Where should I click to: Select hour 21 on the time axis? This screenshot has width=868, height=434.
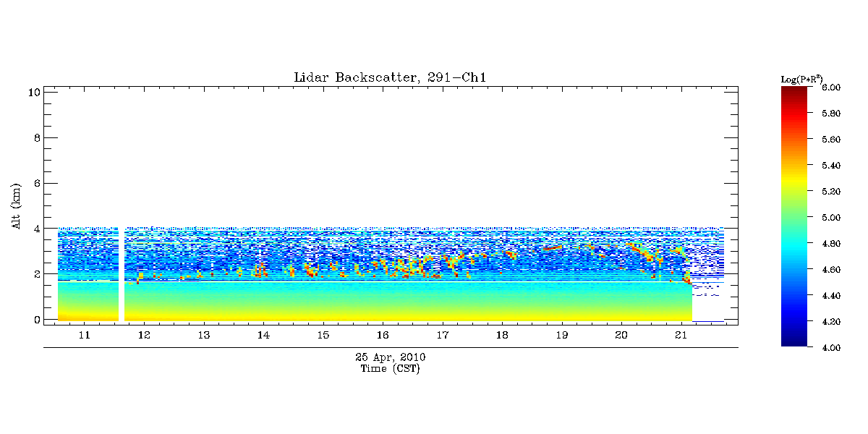click(681, 335)
